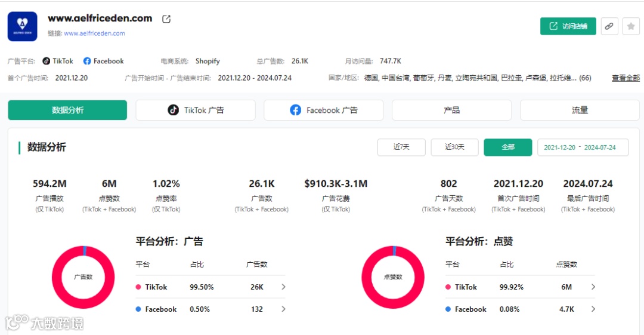Click the 594.2M 广告播放 value
The width and height of the screenshot is (644, 335).
coord(49,183)
